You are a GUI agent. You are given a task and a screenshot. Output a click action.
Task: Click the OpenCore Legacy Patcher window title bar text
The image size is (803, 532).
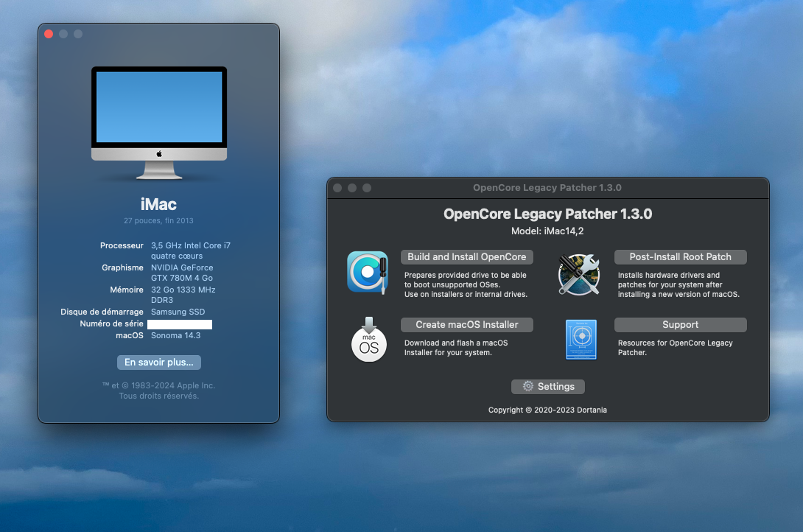point(547,188)
